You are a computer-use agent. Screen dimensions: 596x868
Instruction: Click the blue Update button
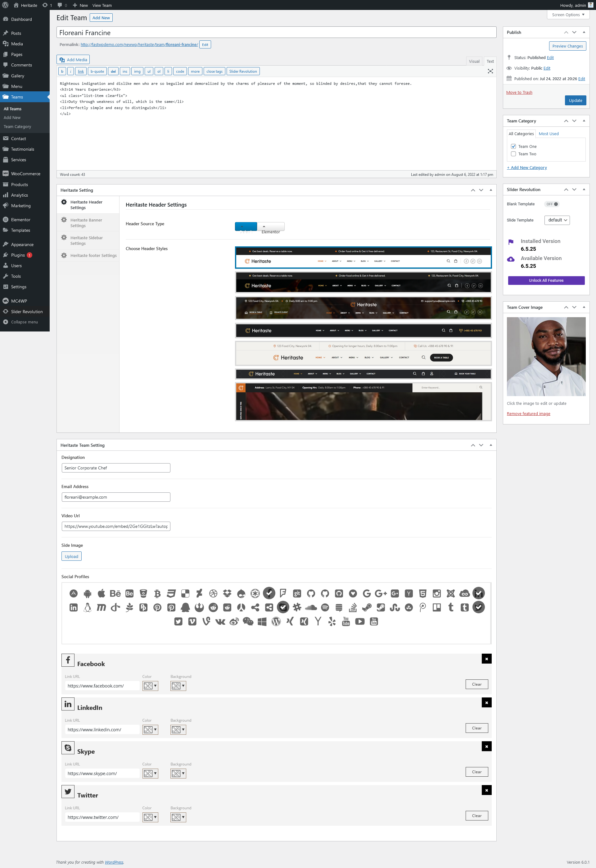575,101
